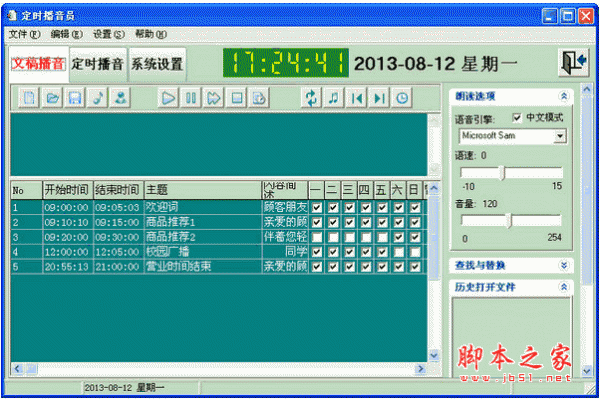Click the fast-forward toolbar icon

click(214, 98)
